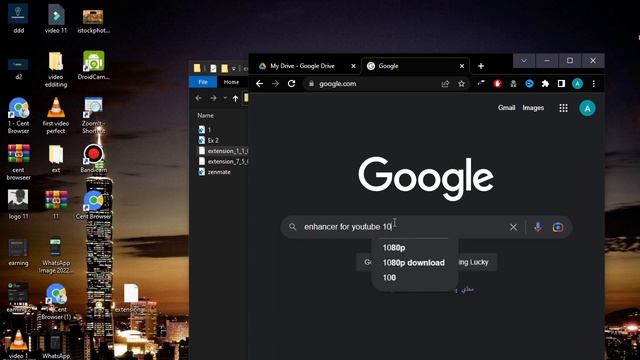Click the red adblock extension icon
This screenshot has width=640, height=360.
coord(497,84)
